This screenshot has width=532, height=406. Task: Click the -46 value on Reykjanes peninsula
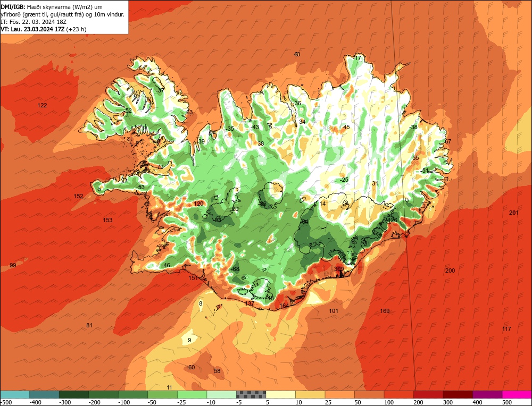coord(165,265)
